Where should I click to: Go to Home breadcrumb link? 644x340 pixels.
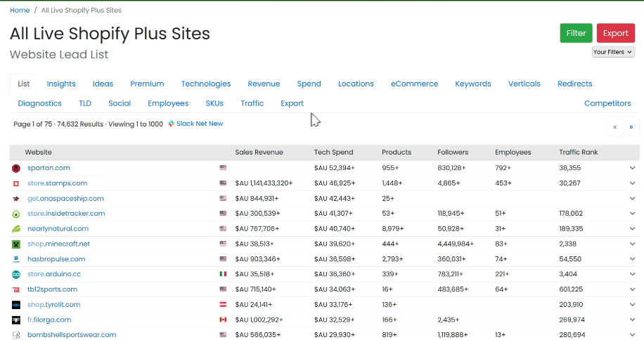(x=20, y=11)
